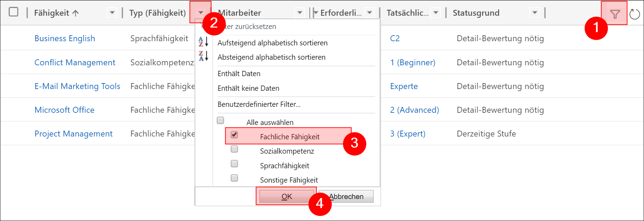Toggle the select-all rows header checkbox

[x=14, y=12]
